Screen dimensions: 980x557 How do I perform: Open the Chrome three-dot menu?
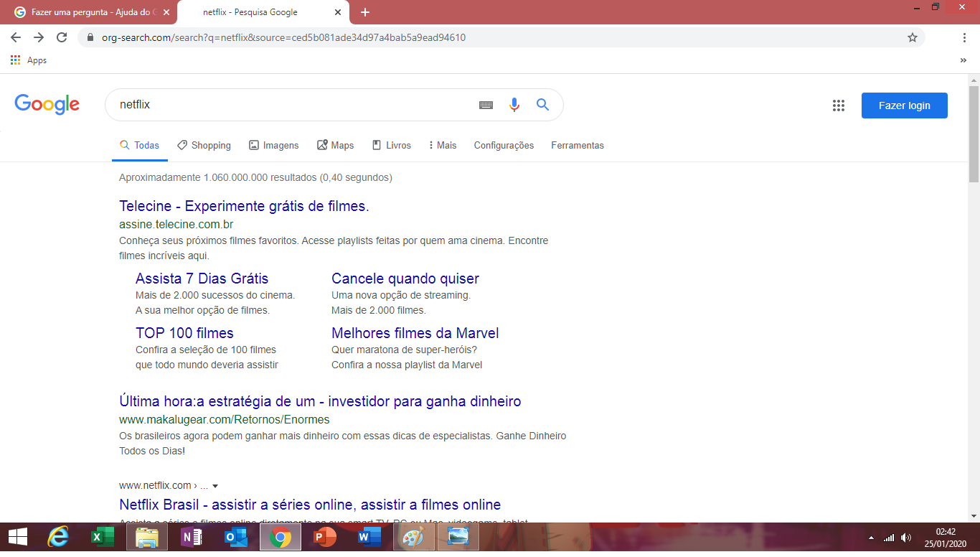pyautogui.click(x=965, y=37)
